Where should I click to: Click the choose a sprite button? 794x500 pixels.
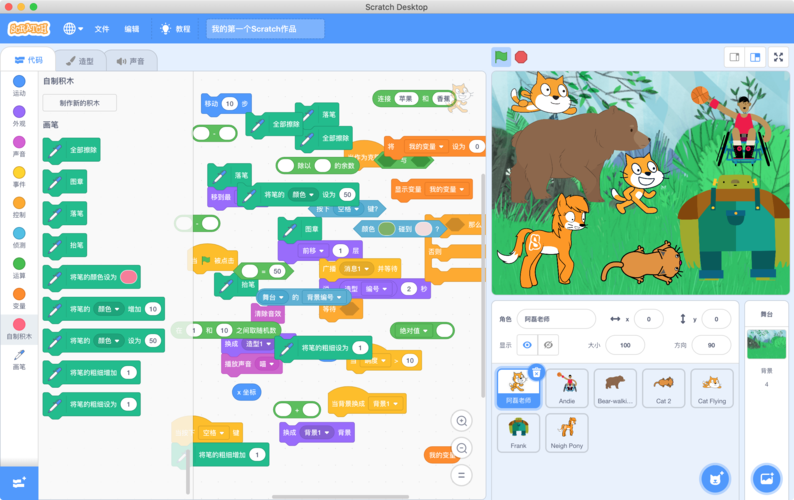716,478
